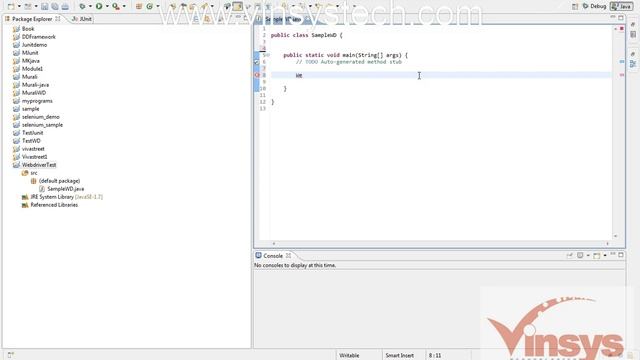Collapse the main method fold on line 5

(x=268, y=55)
